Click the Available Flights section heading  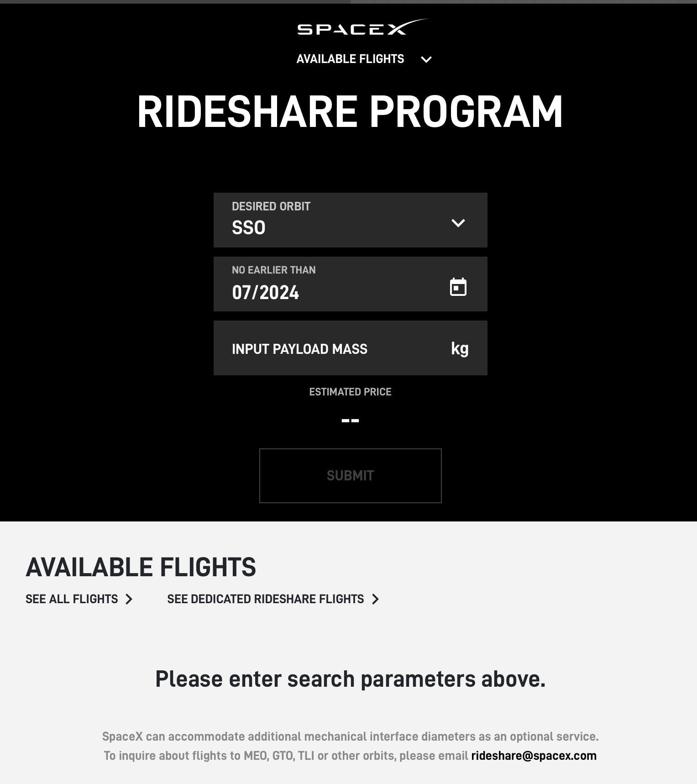click(141, 567)
